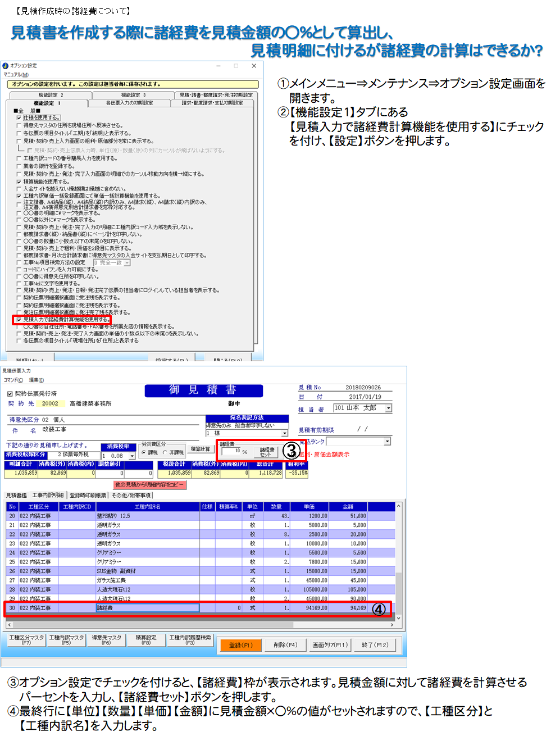Click the scroll-down arrow of the detail table

(x=399, y=618)
